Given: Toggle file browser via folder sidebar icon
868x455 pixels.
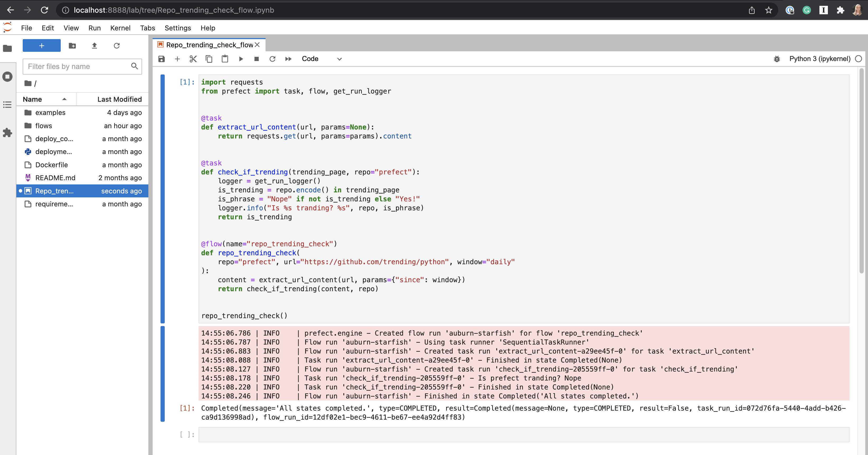Looking at the screenshot, I should click(7, 49).
